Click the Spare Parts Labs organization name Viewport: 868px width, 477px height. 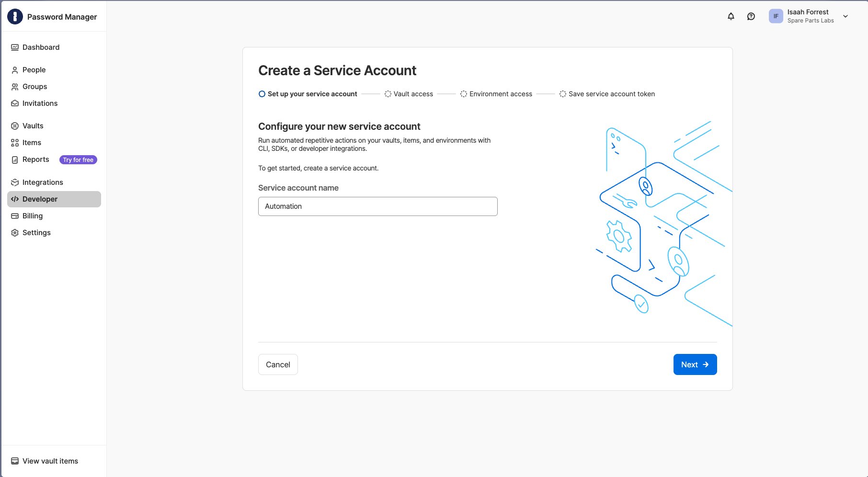811,21
